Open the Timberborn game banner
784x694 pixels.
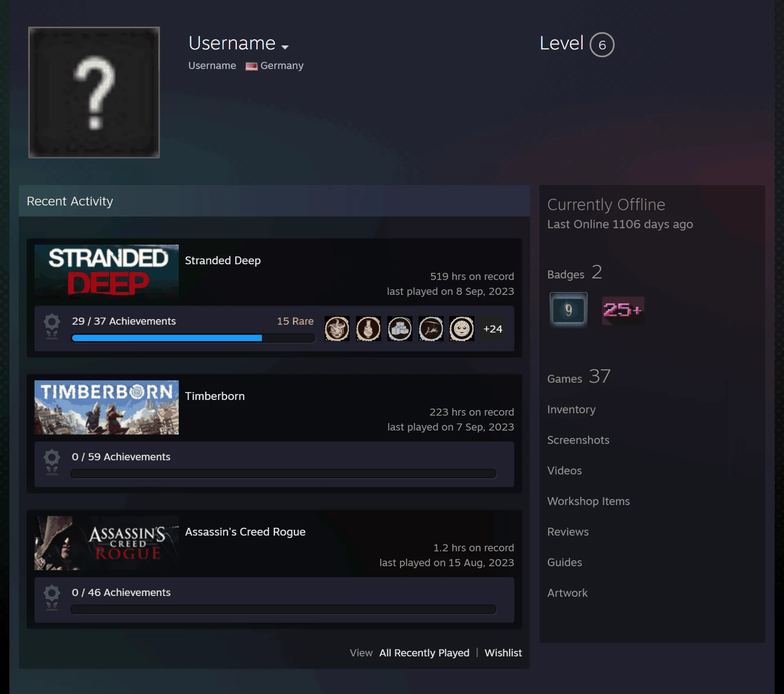(x=107, y=407)
